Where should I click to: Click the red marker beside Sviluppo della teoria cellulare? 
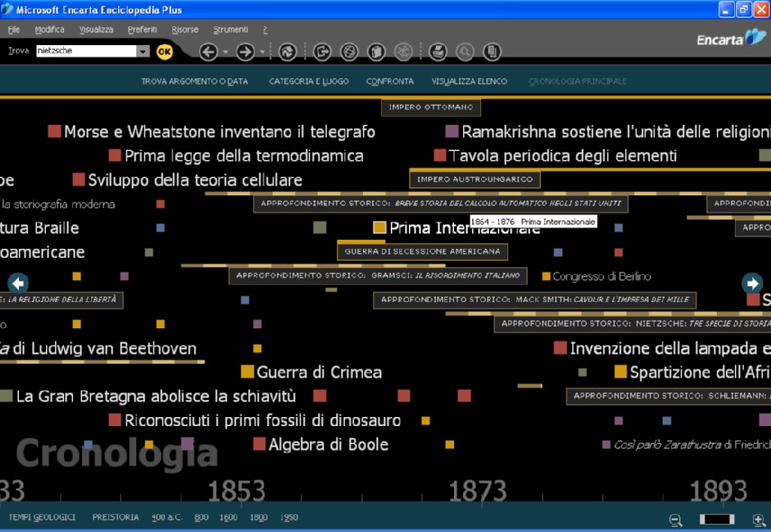79,180
